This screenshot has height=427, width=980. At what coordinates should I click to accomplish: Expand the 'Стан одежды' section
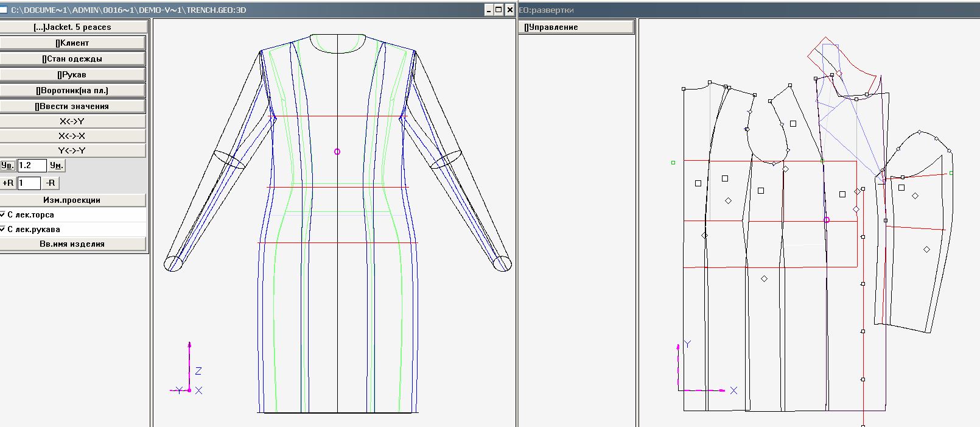point(72,58)
